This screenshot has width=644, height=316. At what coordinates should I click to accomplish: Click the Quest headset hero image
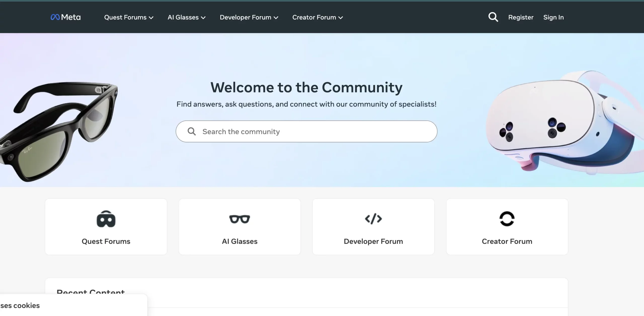pyautogui.click(x=565, y=123)
